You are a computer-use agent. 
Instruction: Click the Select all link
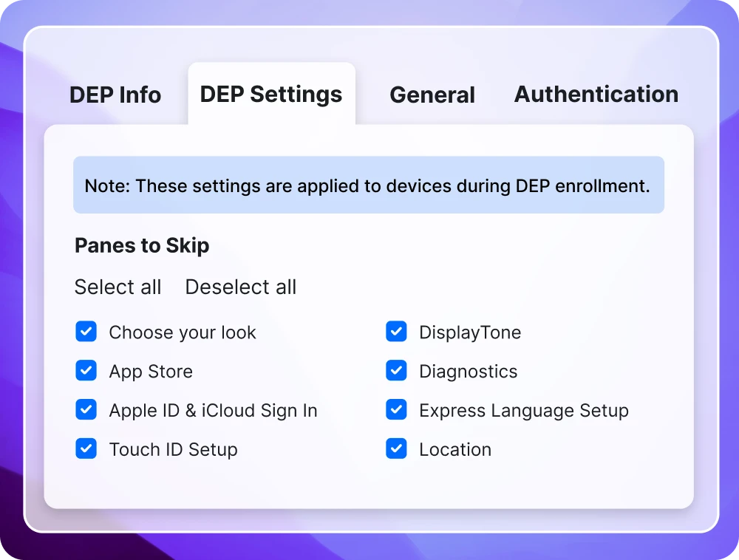pyautogui.click(x=118, y=287)
